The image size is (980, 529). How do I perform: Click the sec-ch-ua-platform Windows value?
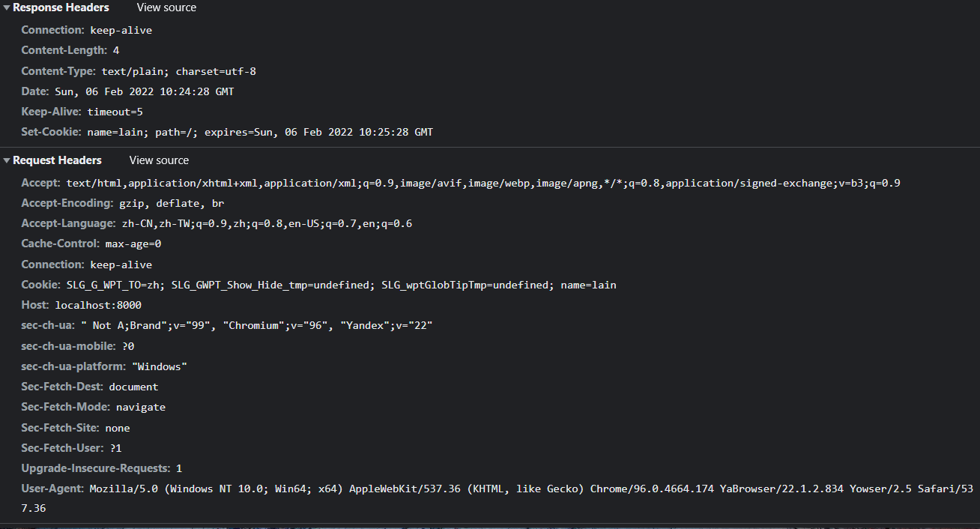(x=159, y=366)
